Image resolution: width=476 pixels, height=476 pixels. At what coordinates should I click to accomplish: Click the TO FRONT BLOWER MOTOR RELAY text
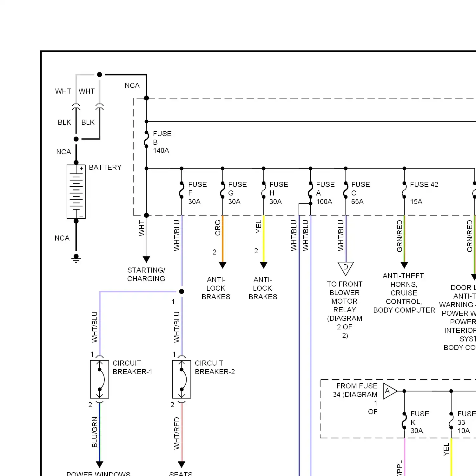(345, 310)
